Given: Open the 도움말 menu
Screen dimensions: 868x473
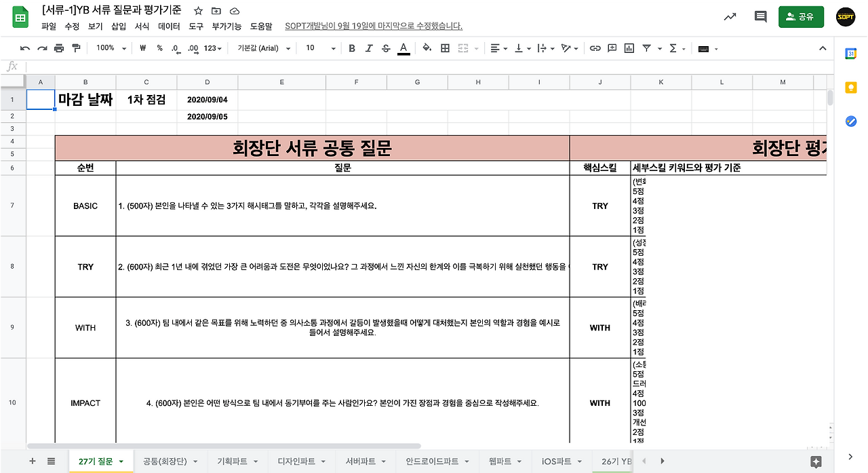Looking at the screenshot, I should [261, 26].
